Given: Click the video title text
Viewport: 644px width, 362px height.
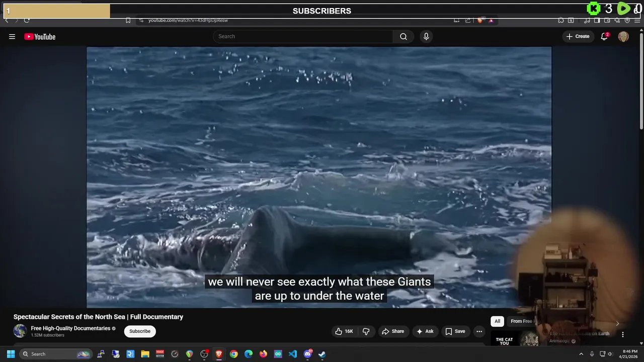Looking at the screenshot, I should click(x=98, y=317).
